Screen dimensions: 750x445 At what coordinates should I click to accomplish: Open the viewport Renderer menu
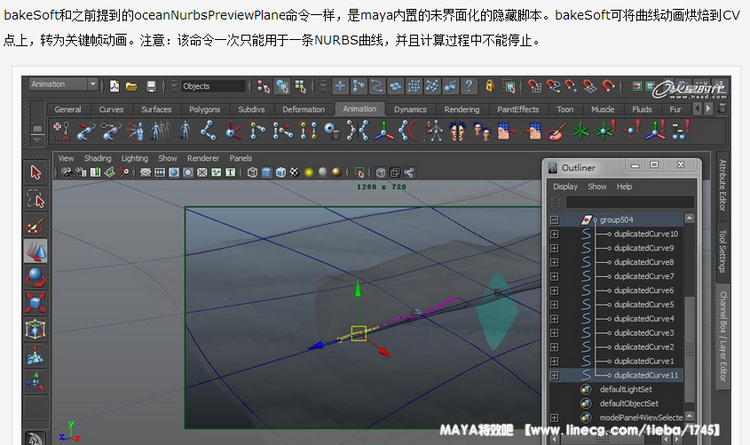tap(203, 158)
